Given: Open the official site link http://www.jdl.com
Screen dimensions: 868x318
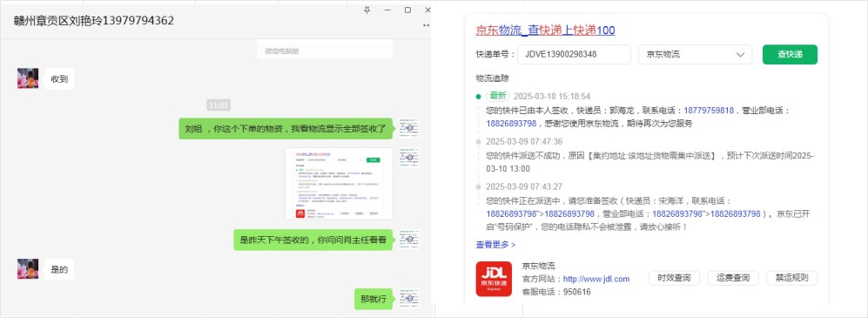Looking at the screenshot, I should point(596,279).
